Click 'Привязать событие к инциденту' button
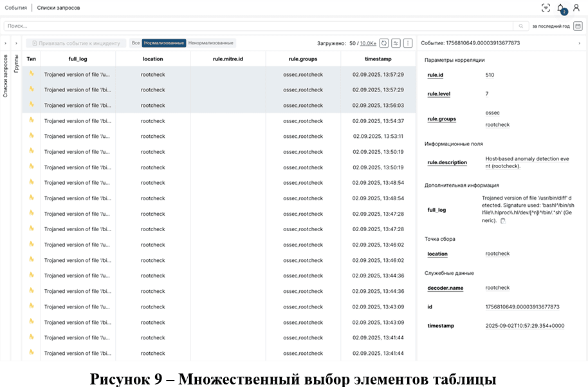Image resolution: width=588 pixels, height=387 pixels. tap(76, 43)
